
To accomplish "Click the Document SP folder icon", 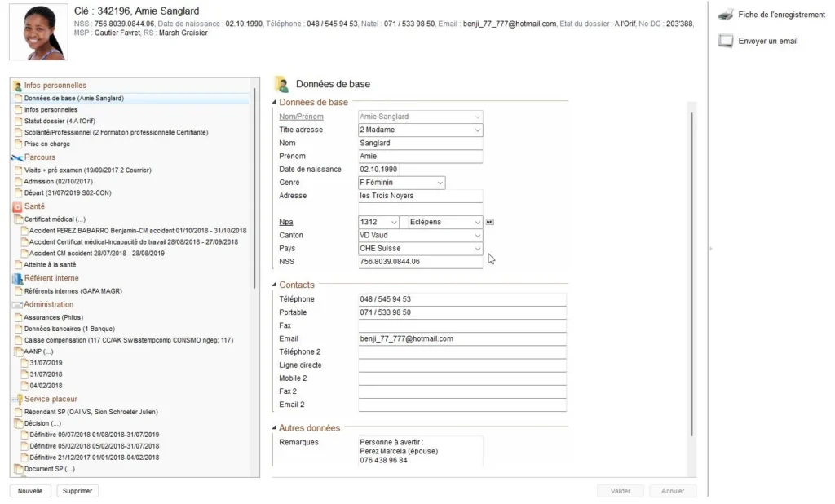I will [18, 470].
